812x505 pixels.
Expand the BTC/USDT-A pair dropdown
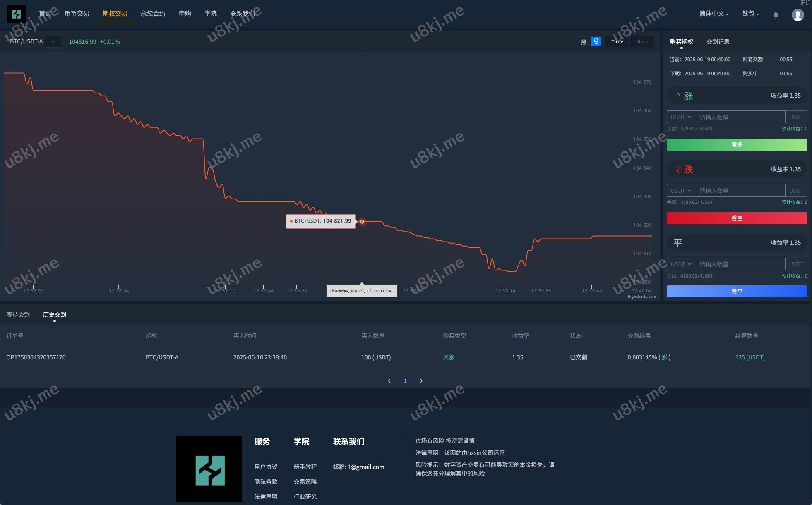53,42
